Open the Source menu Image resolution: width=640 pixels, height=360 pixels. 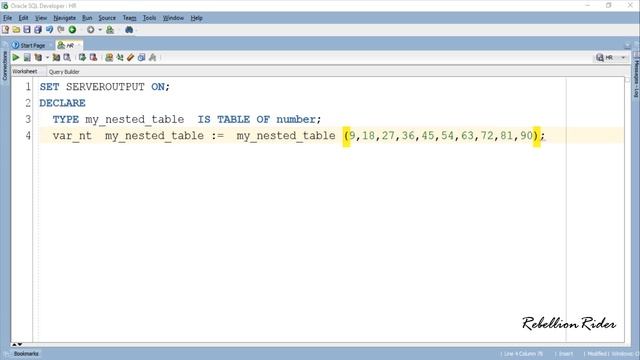coord(107,18)
